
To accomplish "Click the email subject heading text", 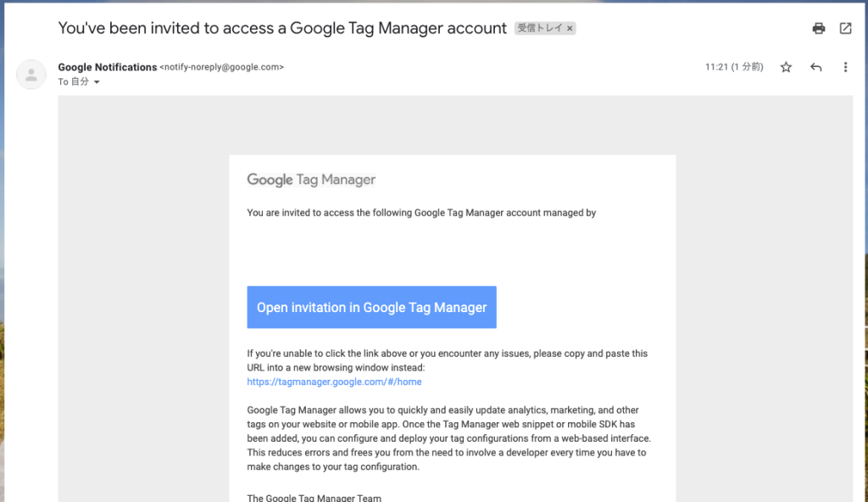I will click(x=282, y=28).
